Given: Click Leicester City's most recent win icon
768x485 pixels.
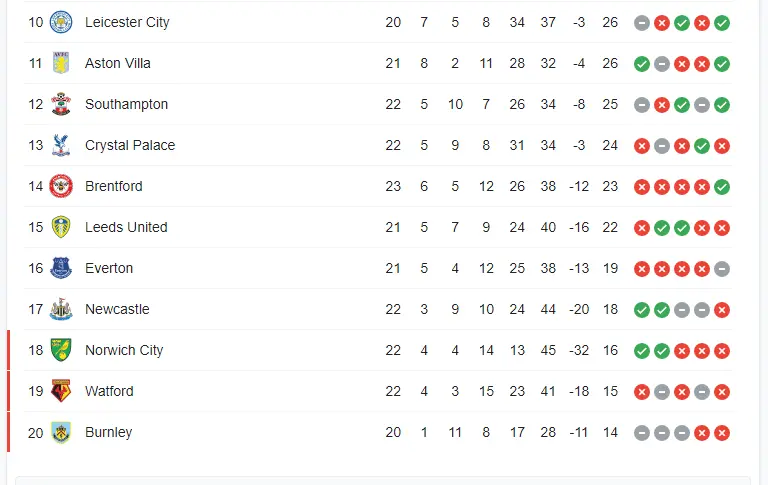Looking at the screenshot, I should 722,22.
